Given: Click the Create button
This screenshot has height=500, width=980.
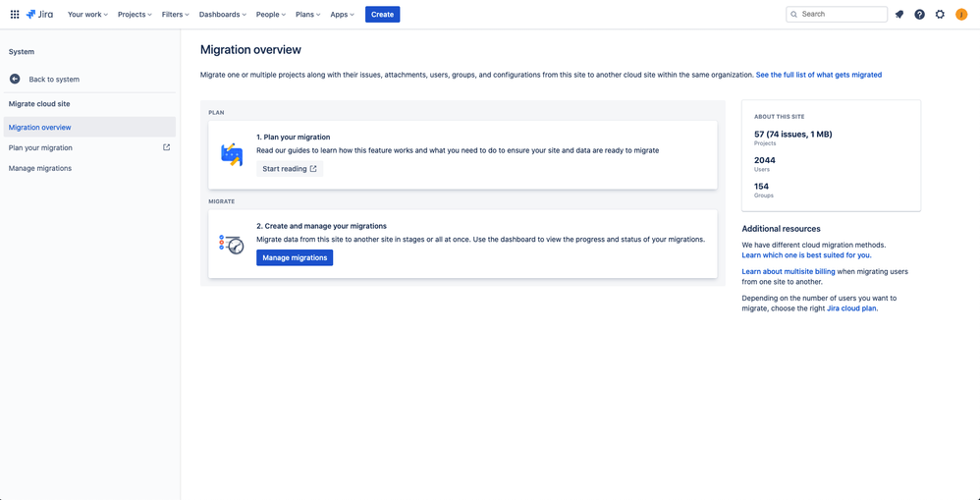Looking at the screenshot, I should point(383,15).
